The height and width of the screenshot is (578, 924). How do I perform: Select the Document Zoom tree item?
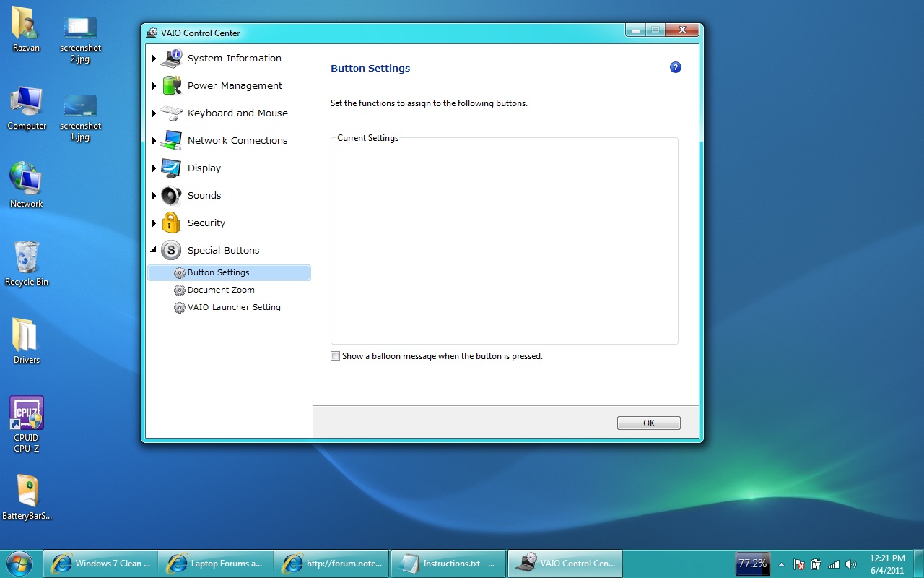(220, 290)
